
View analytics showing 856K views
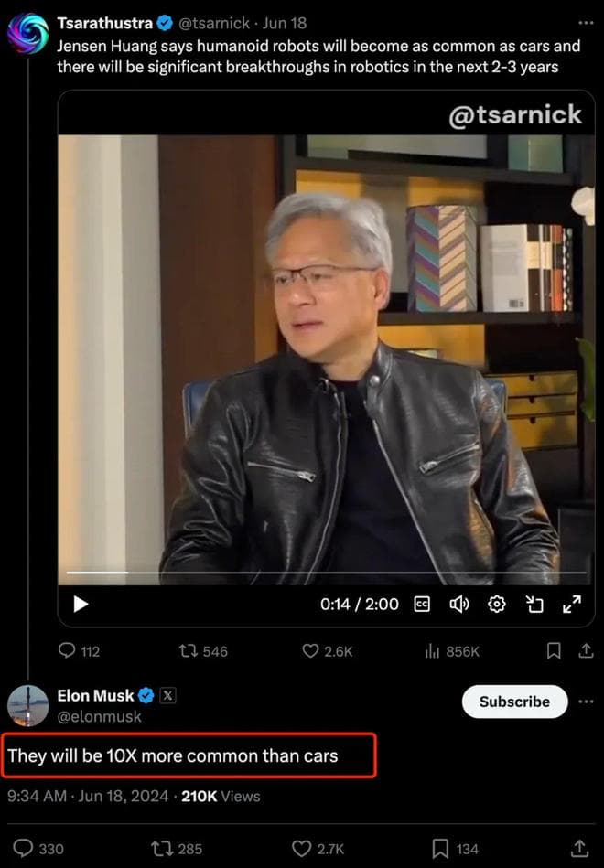[x=451, y=651]
